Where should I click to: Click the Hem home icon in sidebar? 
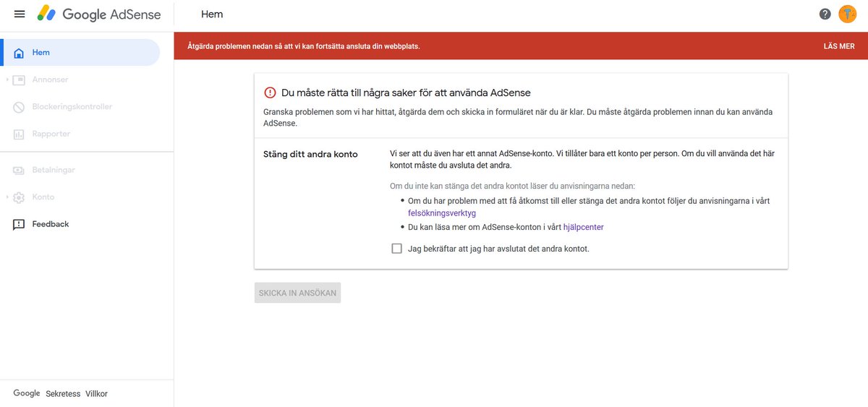pyautogui.click(x=19, y=53)
